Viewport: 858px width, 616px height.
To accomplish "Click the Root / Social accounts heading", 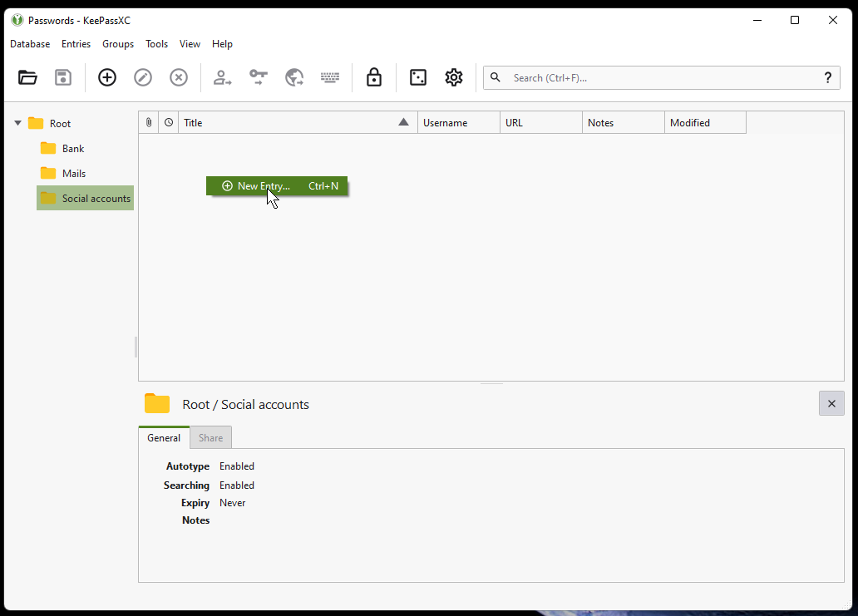I will [x=246, y=404].
